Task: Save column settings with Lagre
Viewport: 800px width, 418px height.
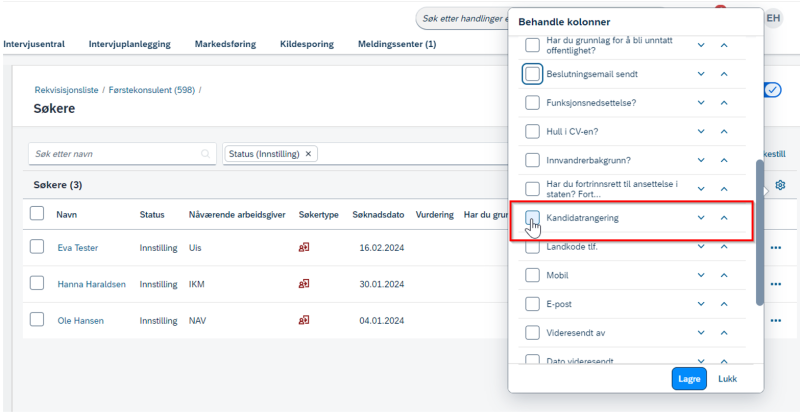Action: point(689,379)
